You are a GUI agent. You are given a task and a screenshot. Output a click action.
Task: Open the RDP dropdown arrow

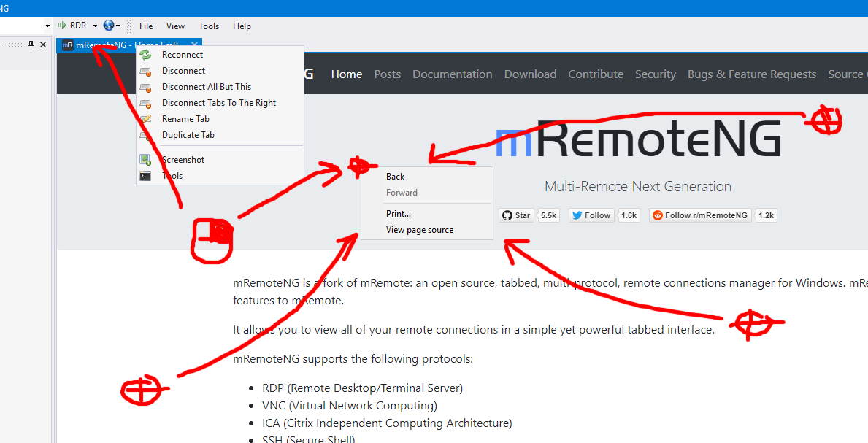coord(95,26)
